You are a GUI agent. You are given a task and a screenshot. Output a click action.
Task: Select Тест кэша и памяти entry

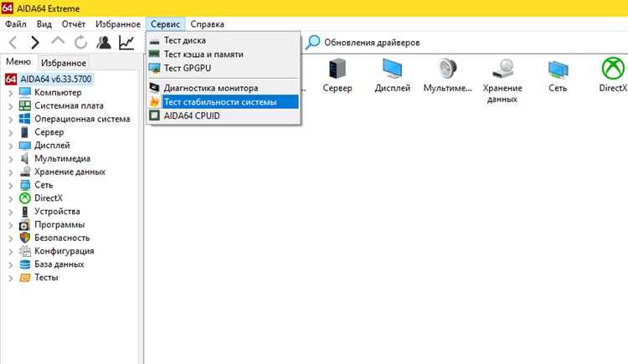224,54
